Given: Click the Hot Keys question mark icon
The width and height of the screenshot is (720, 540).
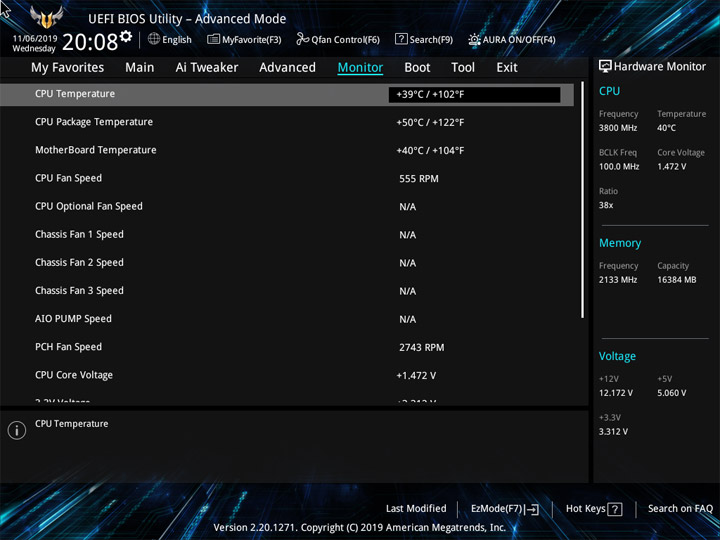Looking at the screenshot, I should (615, 509).
